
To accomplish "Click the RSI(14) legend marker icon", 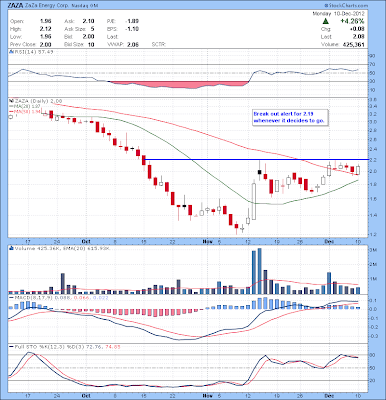I will point(11,52).
